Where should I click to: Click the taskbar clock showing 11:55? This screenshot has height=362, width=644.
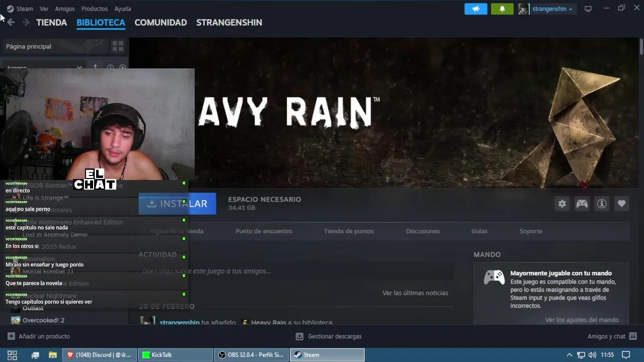click(607, 355)
